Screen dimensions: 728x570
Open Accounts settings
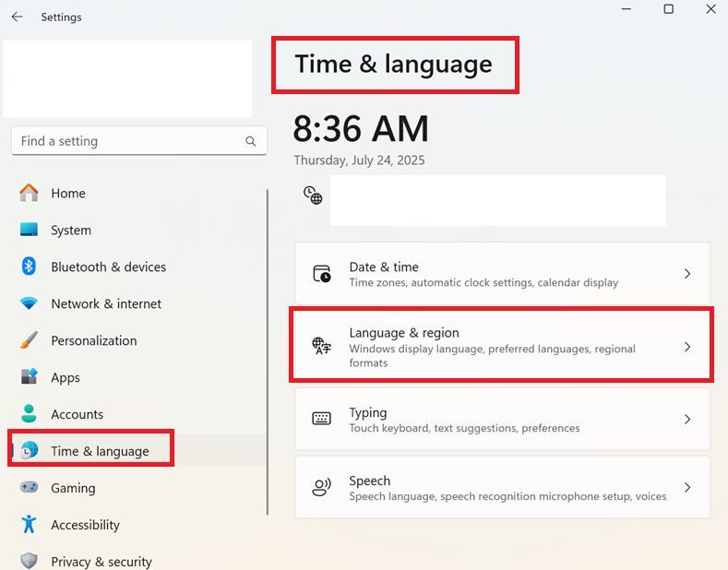pos(137,414)
